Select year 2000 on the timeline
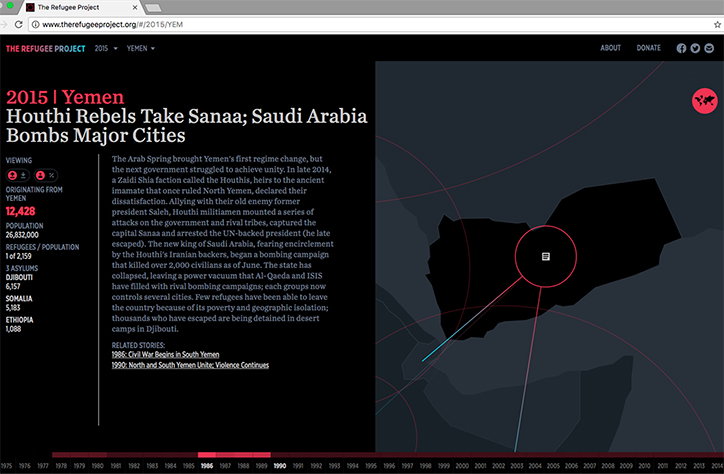 462,466
